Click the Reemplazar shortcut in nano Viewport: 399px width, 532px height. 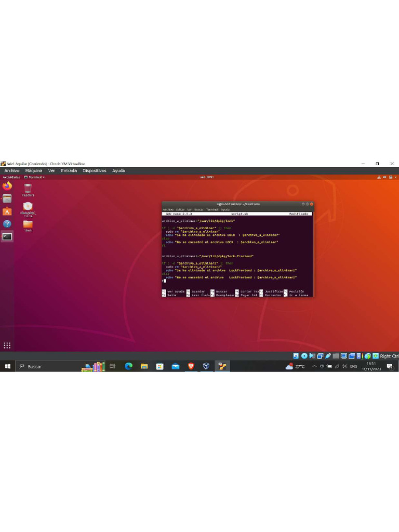(222, 295)
